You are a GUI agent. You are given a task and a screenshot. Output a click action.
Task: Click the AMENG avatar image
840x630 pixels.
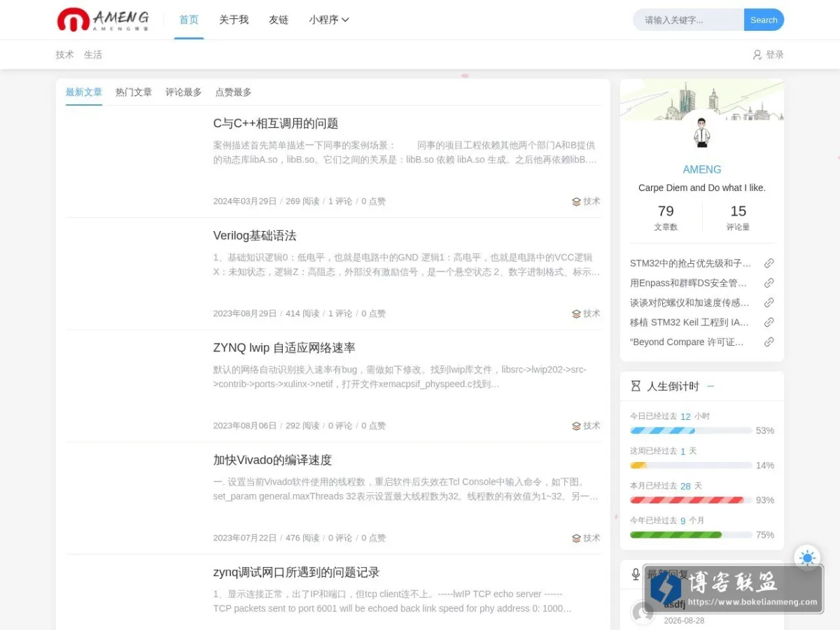[702, 132]
